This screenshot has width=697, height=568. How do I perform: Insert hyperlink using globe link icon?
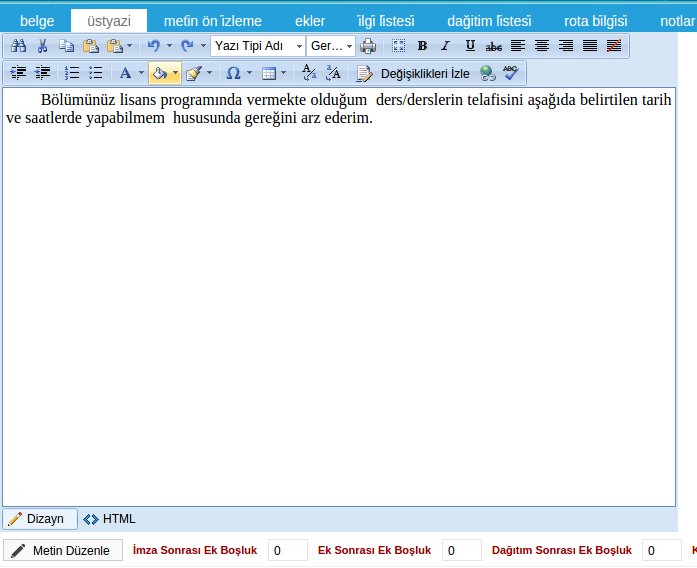click(x=487, y=73)
